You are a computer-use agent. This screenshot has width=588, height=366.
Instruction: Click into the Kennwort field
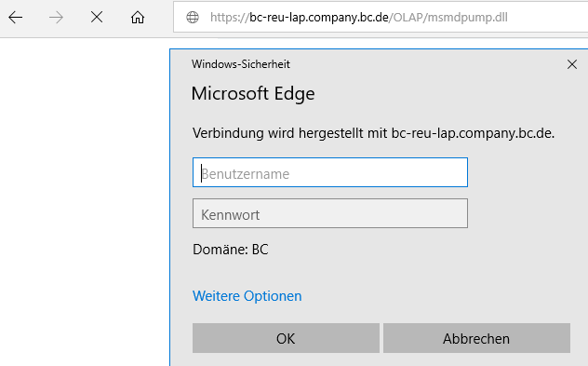point(330,213)
